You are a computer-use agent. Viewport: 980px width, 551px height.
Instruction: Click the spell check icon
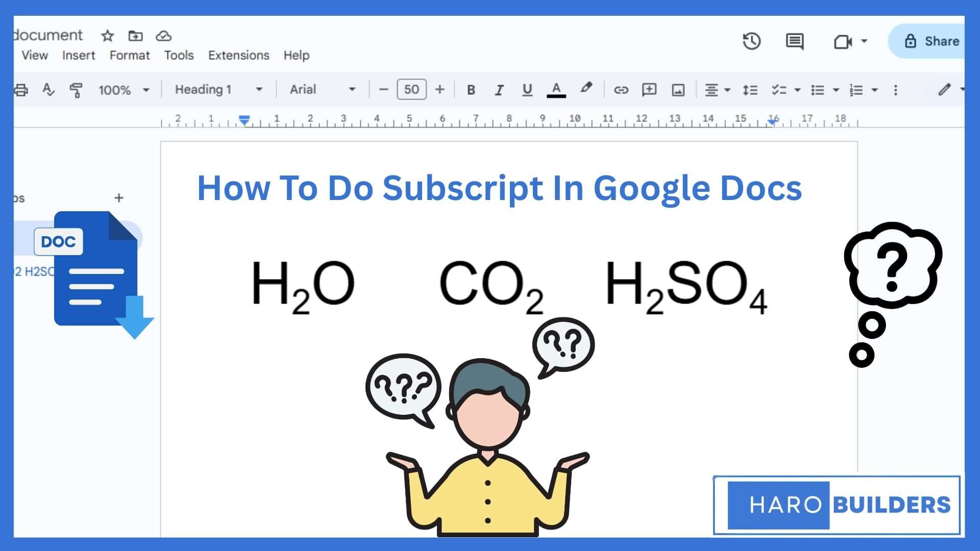pyautogui.click(x=48, y=90)
